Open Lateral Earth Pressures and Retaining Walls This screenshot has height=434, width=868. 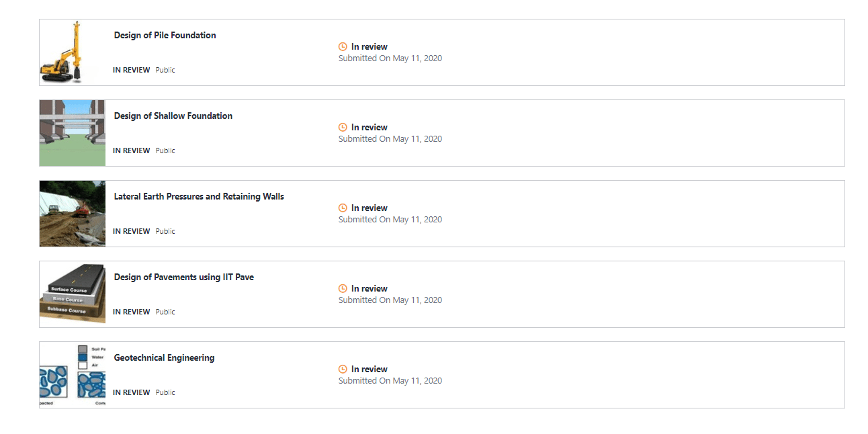199,197
